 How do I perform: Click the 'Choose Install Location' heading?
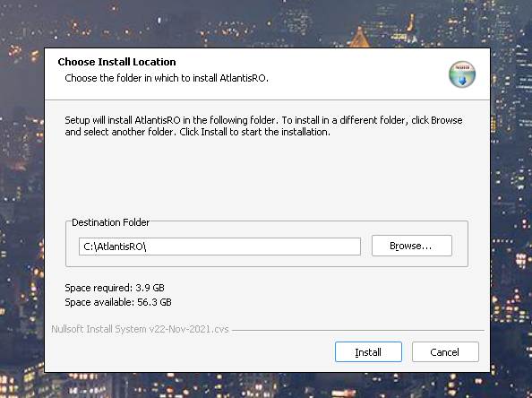(x=116, y=62)
